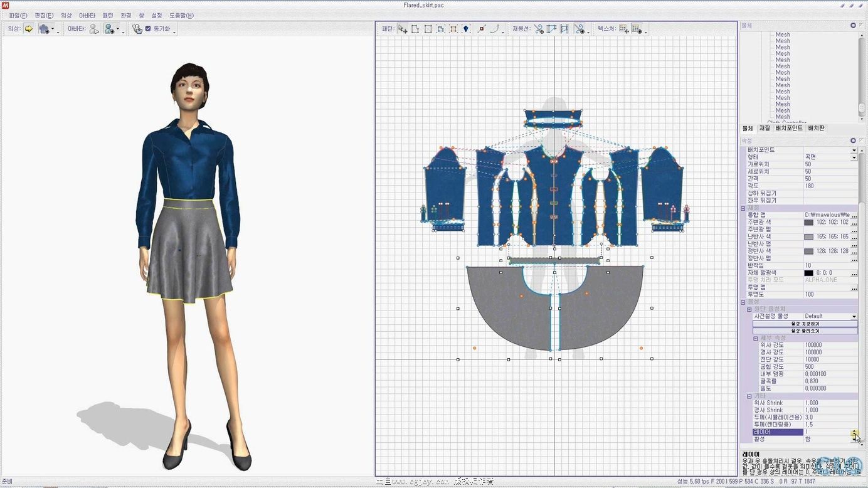The width and height of the screenshot is (868, 488).
Task: Click the 레이어 value stepper
Action: 854,432
